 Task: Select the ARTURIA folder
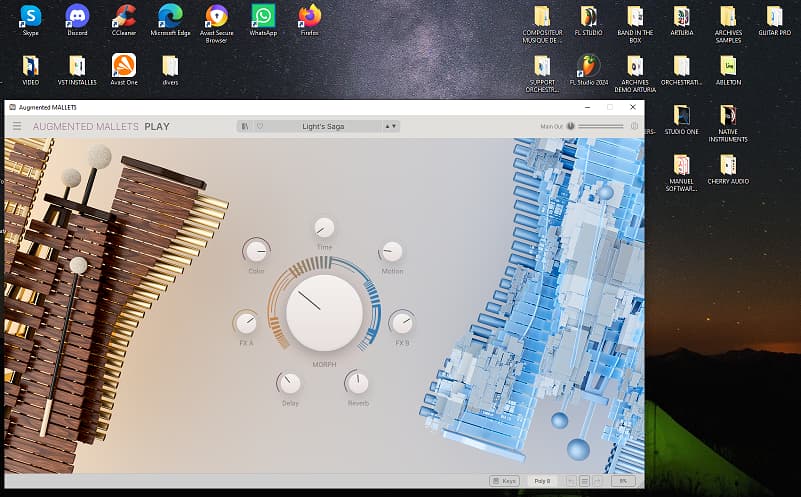[x=681, y=20]
